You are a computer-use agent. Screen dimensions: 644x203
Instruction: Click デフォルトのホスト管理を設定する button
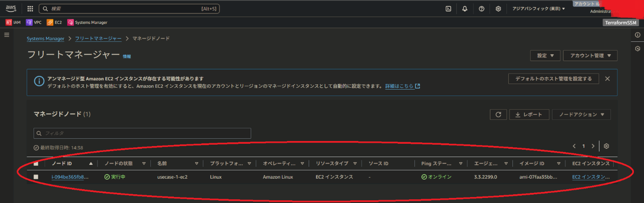(x=553, y=79)
